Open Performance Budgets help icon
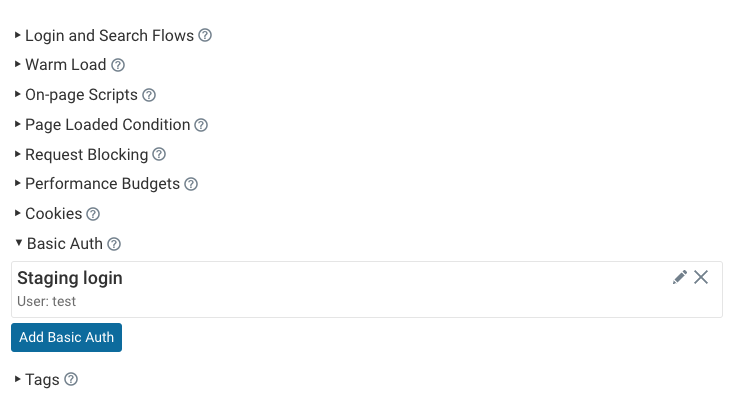The image size is (734, 400). pos(191,184)
